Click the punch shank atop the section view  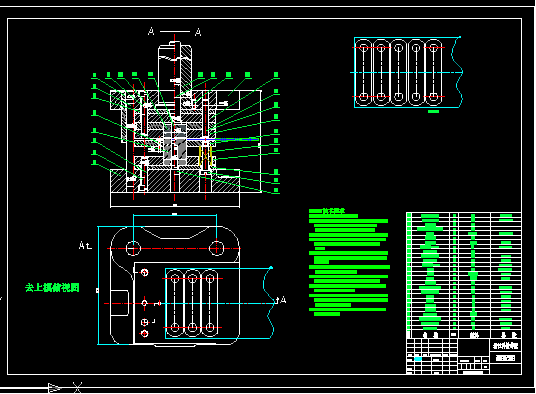(175, 67)
